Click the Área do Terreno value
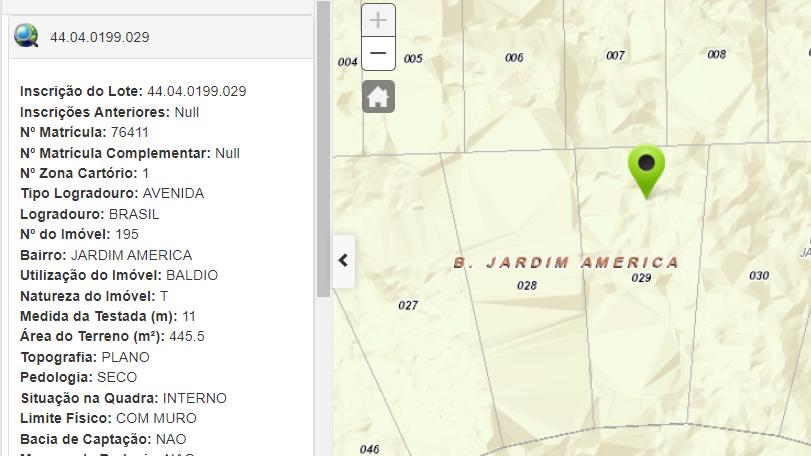811x456 pixels. tap(187, 336)
